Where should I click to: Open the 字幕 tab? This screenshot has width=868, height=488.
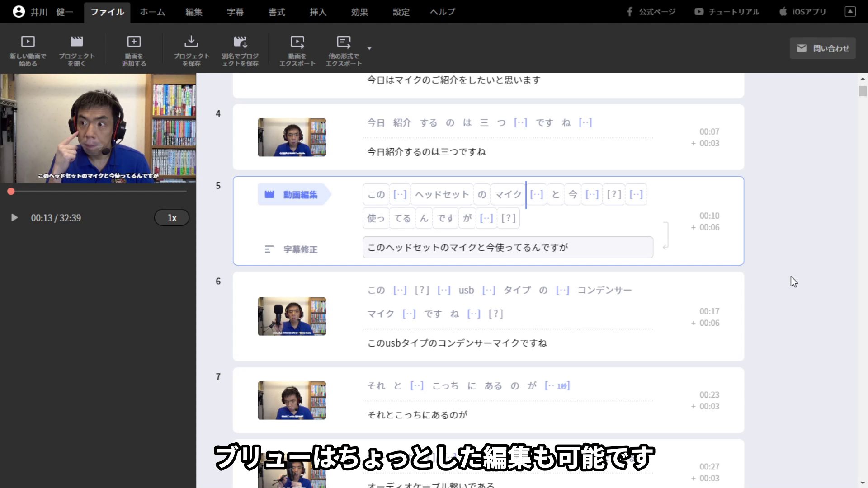click(235, 12)
